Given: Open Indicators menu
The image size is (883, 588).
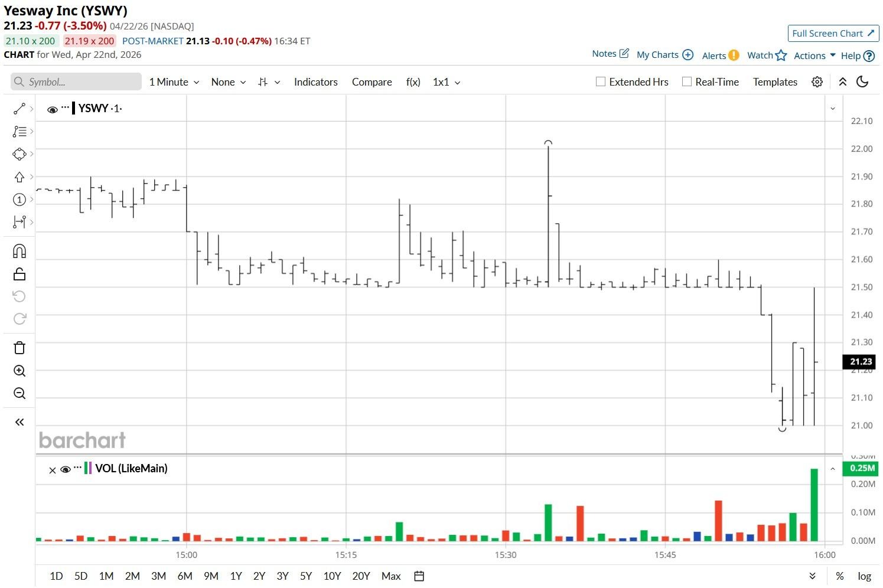Looking at the screenshot, I should 316,82.
